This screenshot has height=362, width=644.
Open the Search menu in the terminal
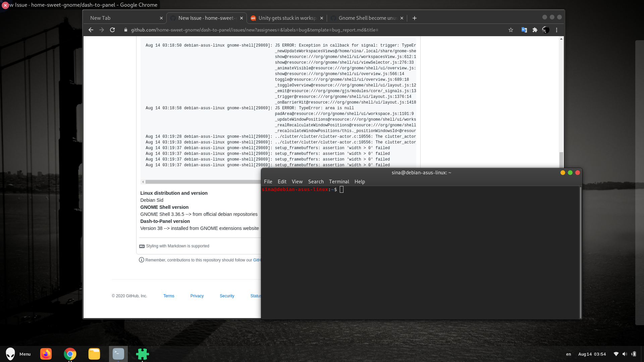pos(316,181)
